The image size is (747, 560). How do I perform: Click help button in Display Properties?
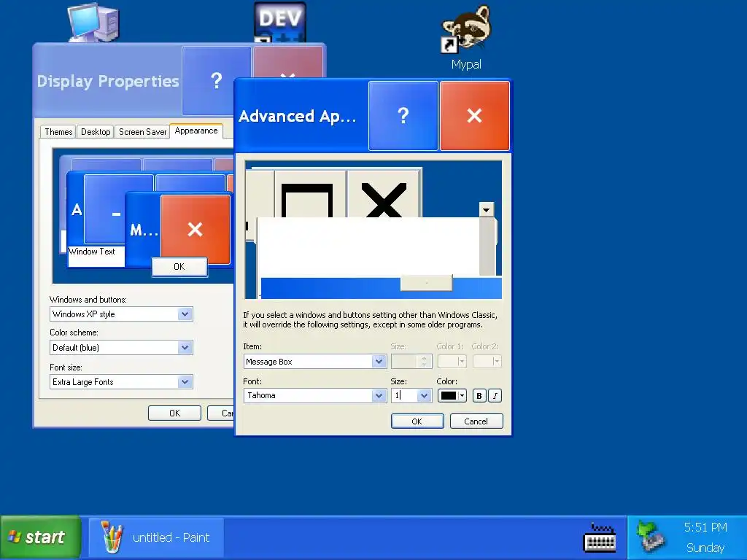[216, 80]
